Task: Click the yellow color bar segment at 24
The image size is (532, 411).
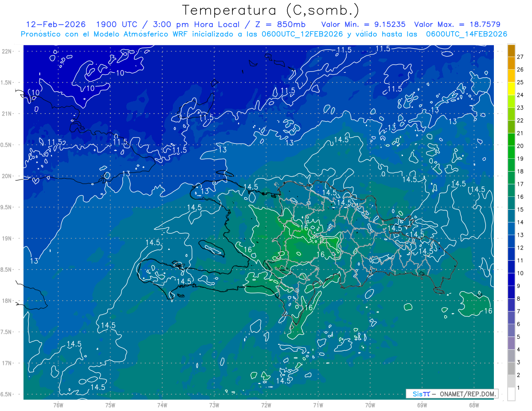Action: tap(511, 89)
